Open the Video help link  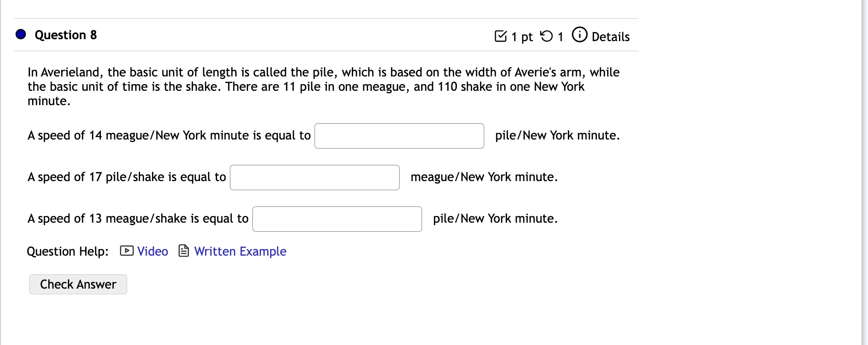coord(152,251)
